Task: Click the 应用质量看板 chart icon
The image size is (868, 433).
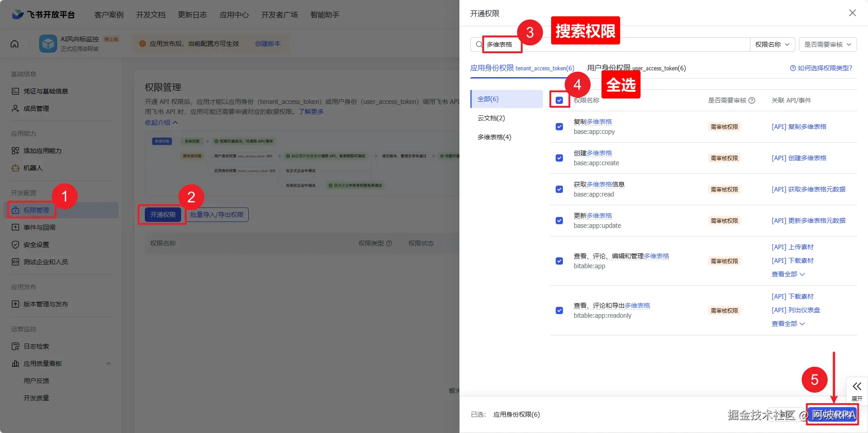Action: [x=15, y=364]
